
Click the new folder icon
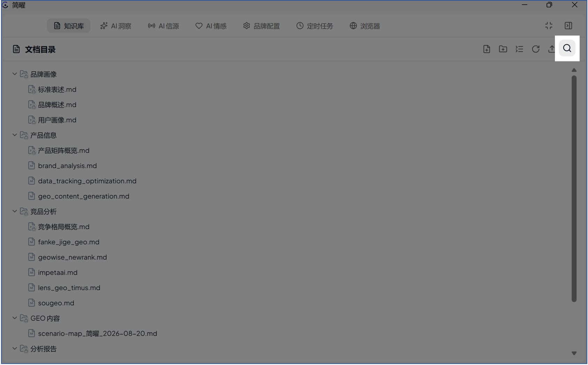(503, 49)
